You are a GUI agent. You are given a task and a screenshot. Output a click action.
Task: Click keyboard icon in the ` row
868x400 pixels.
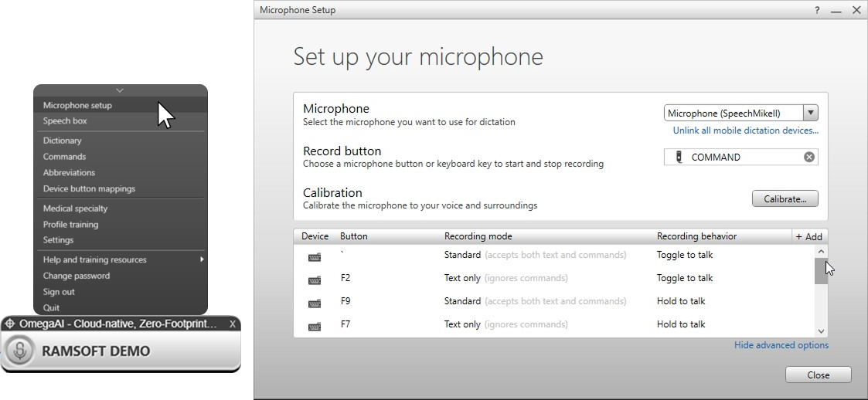(x=315, y=257)
